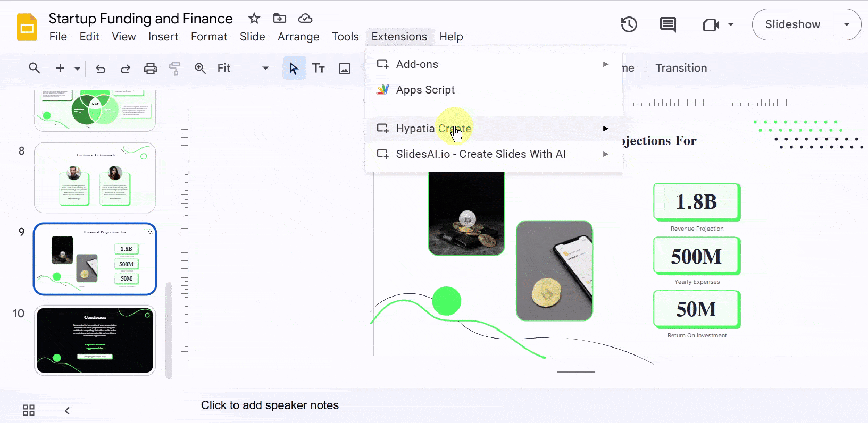Image resolution: width=868 pixels, height=423 pixels.
Task: Click the undo arrow icon
Action: [x=101, y=69]
